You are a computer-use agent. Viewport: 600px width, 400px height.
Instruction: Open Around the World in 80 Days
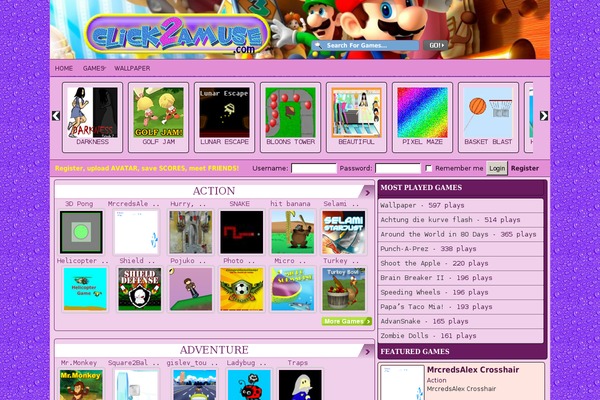(x=460, y=235)
